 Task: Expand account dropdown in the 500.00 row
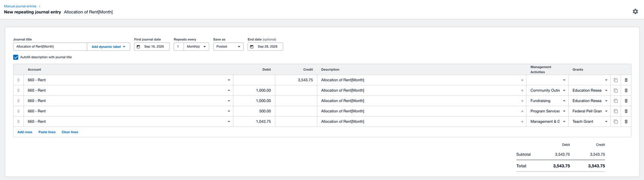229,111
